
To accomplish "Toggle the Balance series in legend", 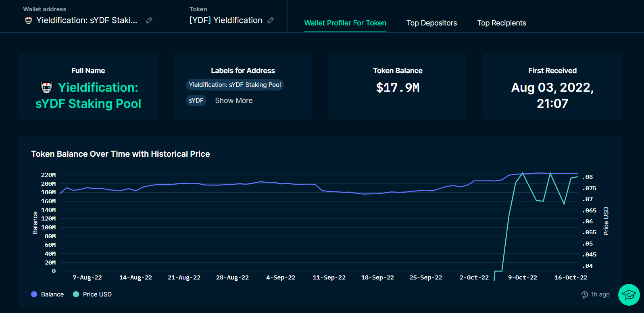I will point(48,294).
